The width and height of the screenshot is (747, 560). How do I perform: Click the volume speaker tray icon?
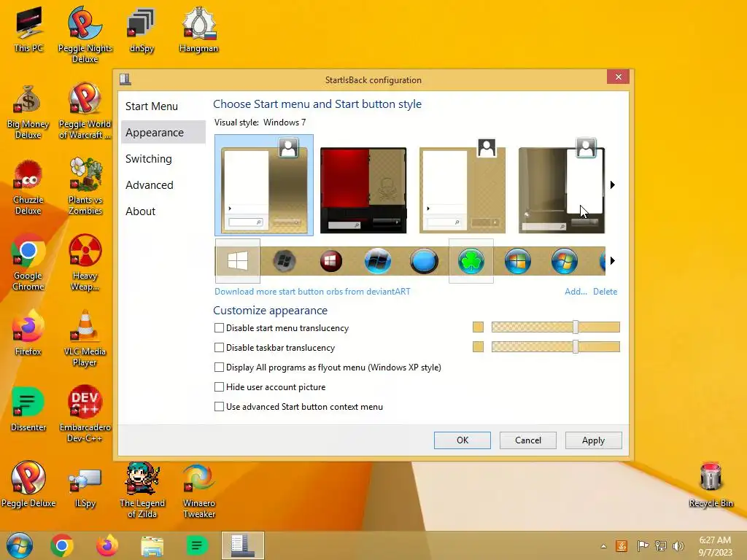(x=678, y=545)
